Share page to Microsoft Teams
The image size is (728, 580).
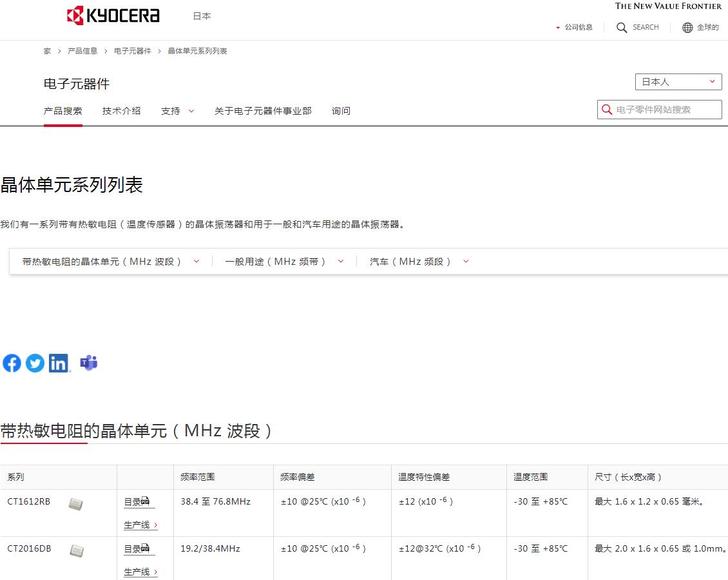(x=88, y=363)
